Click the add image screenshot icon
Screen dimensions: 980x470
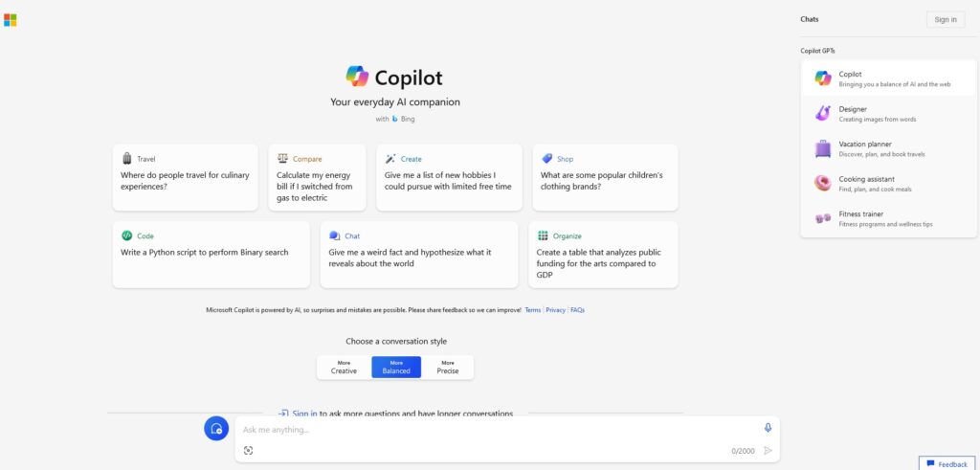click(248, 450)
